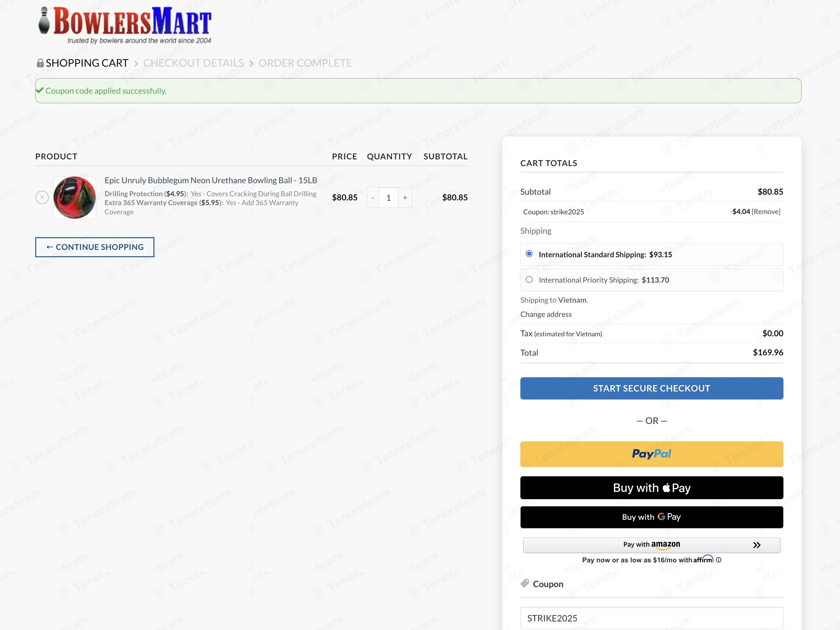Click the lock icon beside Shopping Cart
This screenshot has height=630, width=840.
pyautogui.click(x=40, y=63)
